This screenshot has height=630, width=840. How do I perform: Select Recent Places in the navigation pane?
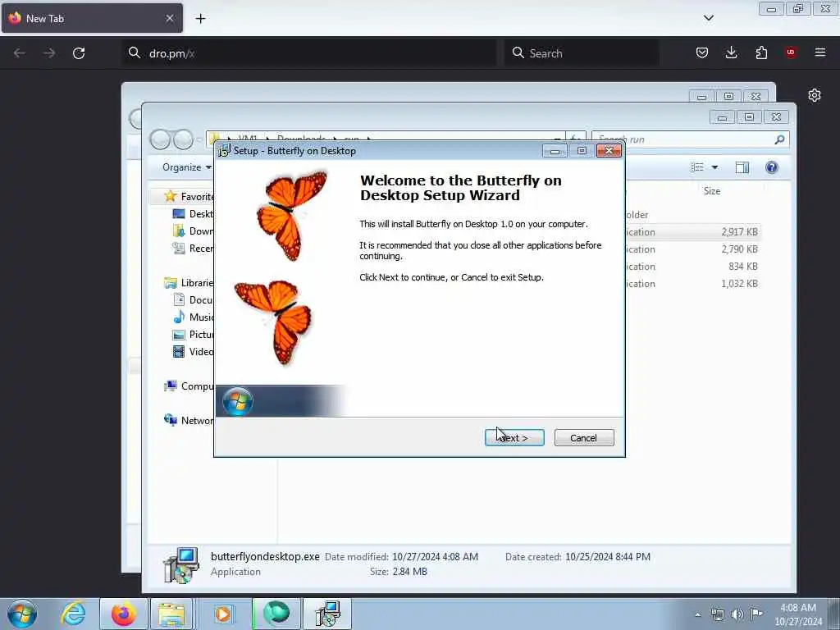(193, 248)
